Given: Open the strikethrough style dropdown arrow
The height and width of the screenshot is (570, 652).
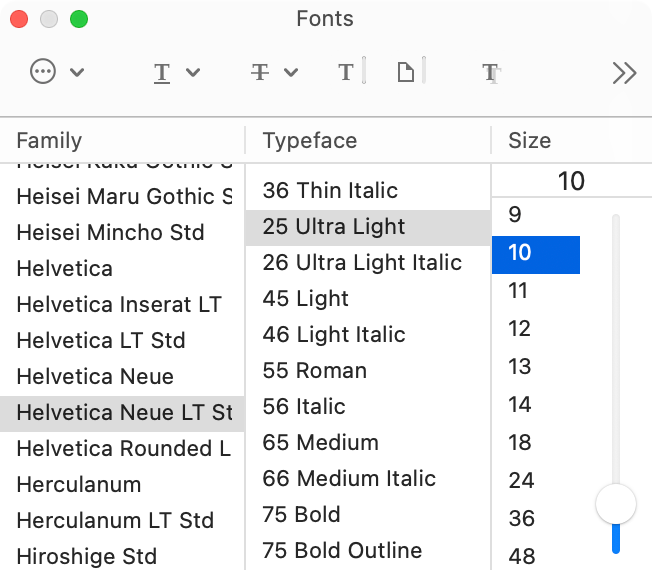Looking at the screenshot, I should coord(291,72).
